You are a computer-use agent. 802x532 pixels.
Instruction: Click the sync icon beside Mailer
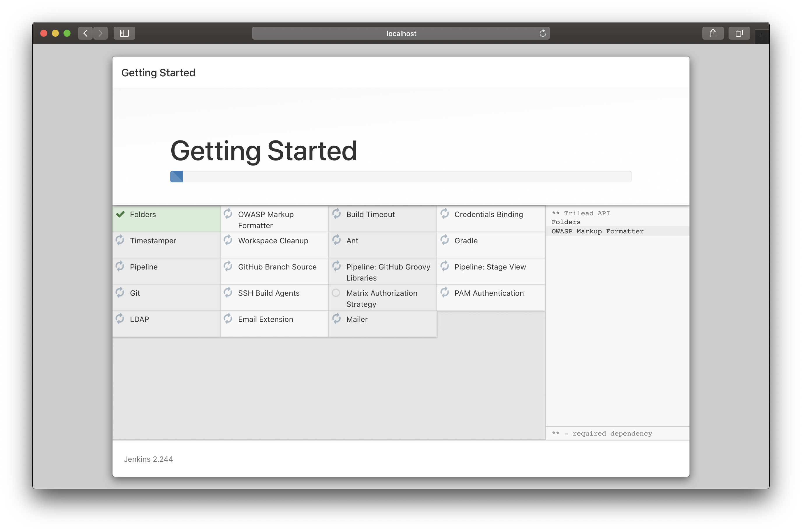coord(336,319)
